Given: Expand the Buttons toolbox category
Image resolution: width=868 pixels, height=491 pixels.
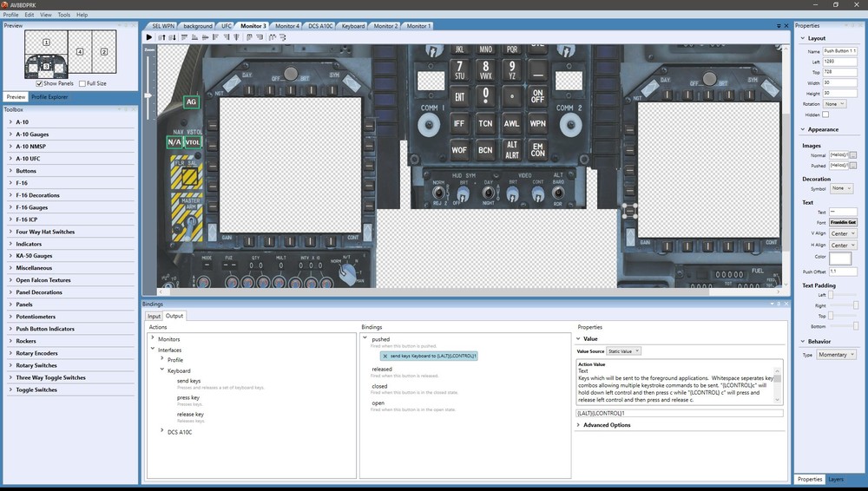Looking at the screenshot, I should [x=10, y=171].
